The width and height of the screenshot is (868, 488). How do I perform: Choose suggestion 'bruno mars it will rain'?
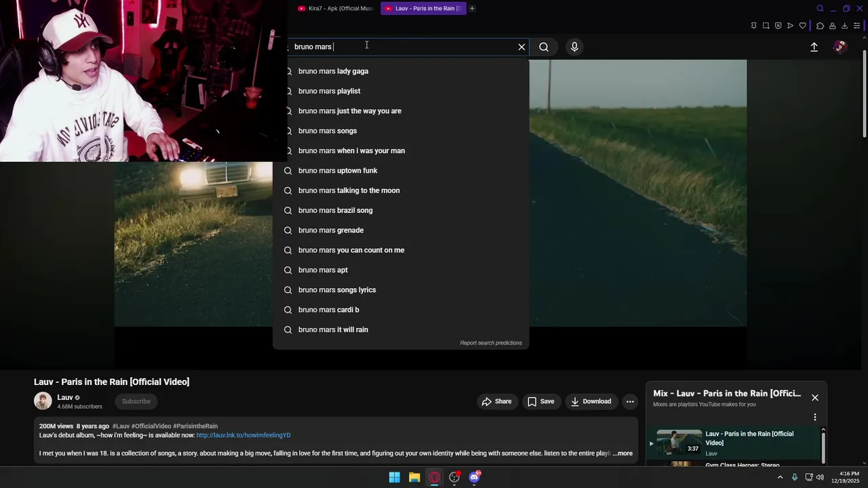401,329
